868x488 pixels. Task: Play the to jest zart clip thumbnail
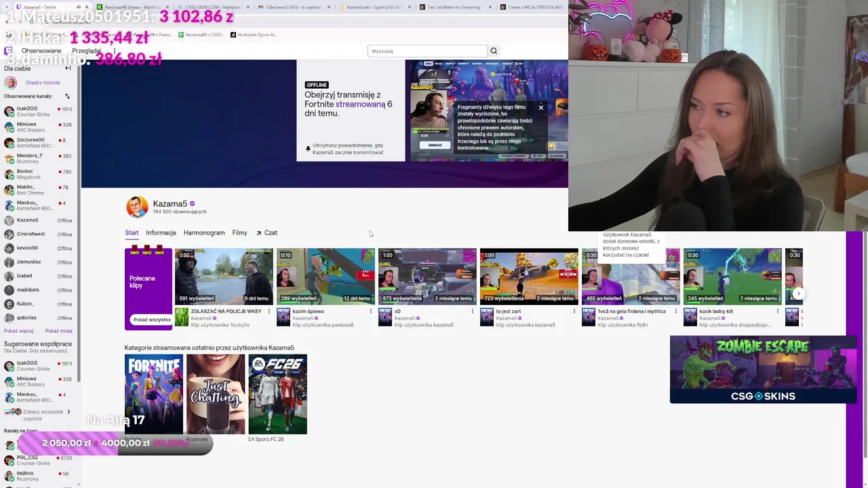[529, 276]
